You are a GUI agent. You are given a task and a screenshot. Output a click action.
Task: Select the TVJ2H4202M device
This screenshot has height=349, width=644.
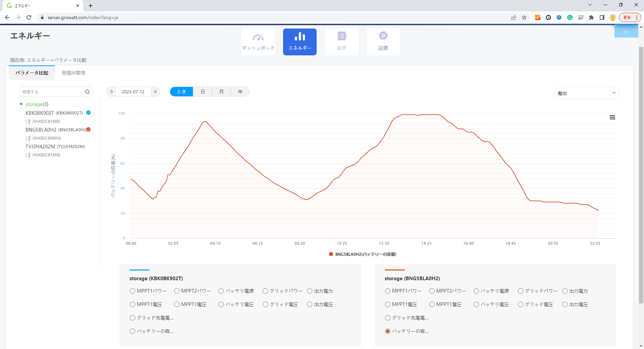40,147
